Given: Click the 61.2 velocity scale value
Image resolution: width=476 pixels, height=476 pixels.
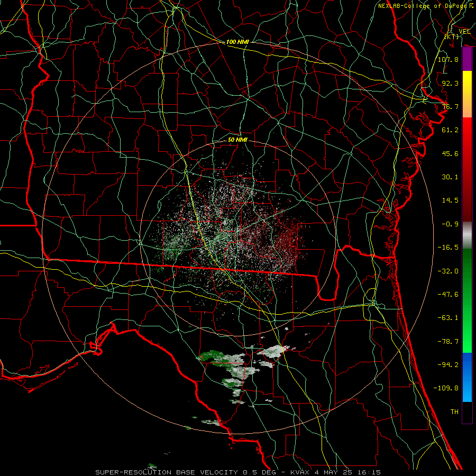Looking at the screenshot, I should [450, 130].
